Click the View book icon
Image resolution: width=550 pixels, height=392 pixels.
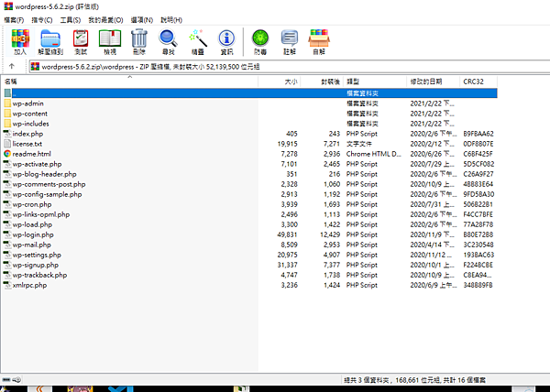point(110,38)
